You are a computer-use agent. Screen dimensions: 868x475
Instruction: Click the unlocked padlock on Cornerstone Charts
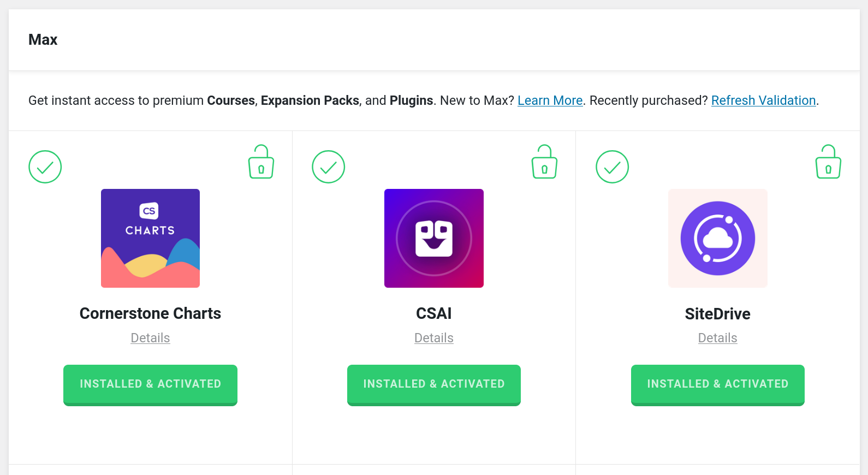point(261,163)
